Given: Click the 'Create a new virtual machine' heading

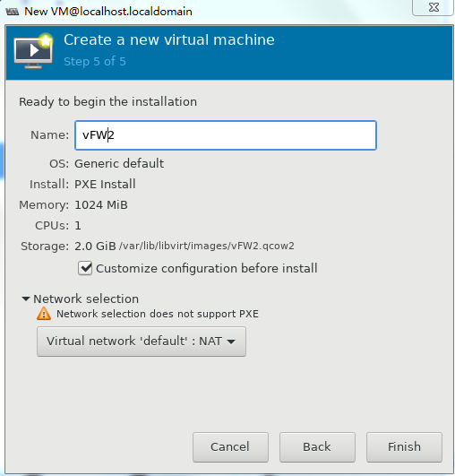Looking at the screenshot, I should point(169,39).
